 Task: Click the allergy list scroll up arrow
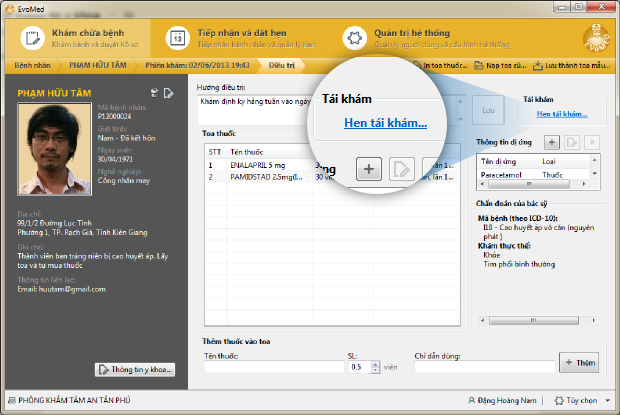[x=594, y=160]
